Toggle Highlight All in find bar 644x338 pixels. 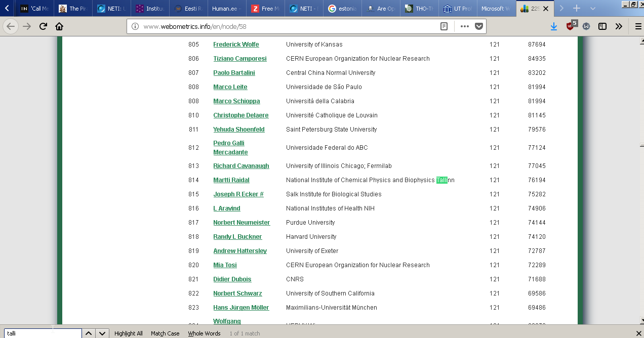point(129,333)
